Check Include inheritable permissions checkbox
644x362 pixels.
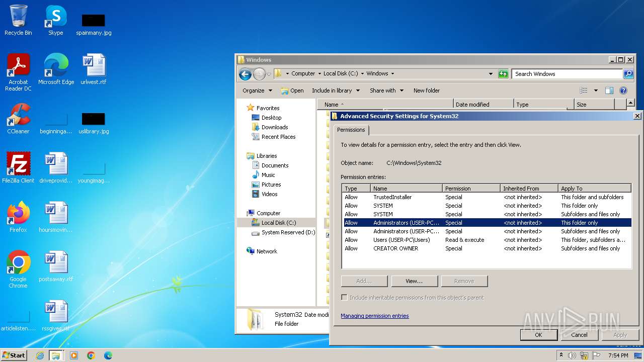pos(345,298)
